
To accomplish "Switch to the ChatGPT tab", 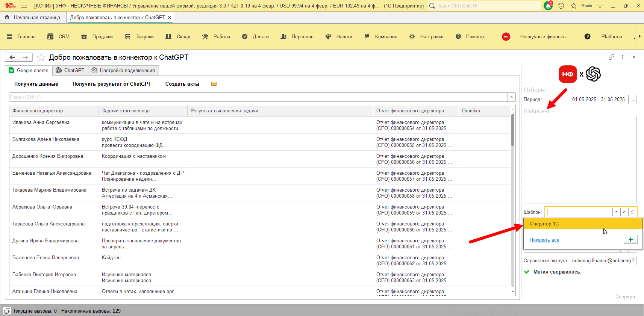I will pos(70,71).
